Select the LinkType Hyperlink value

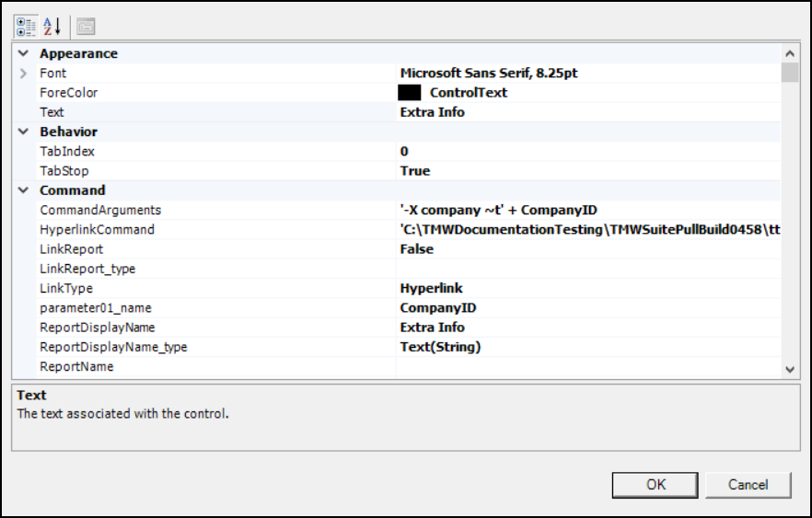[431, 288]
